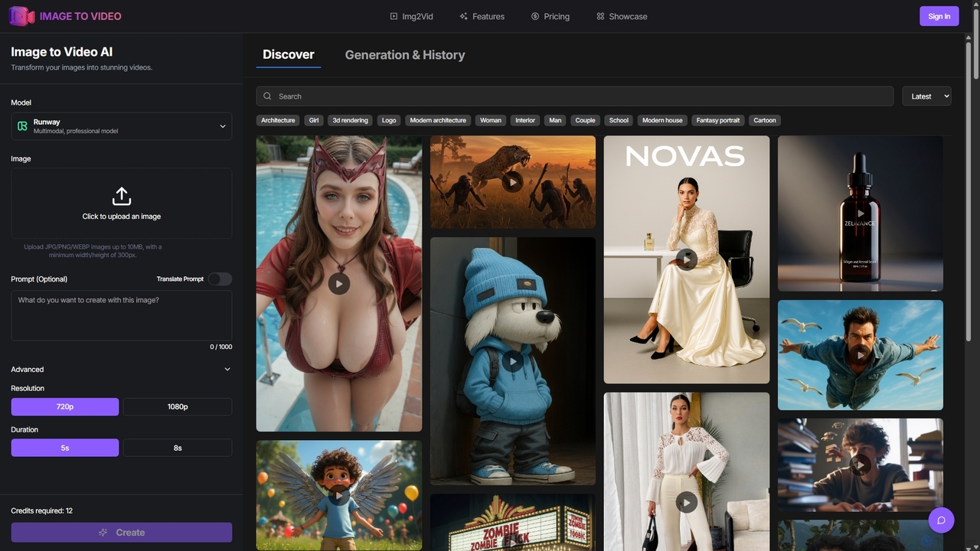The width and height of the screenshot is (980, 551).
Task: Filter by Architecture tag
Action: pyautogui.click(x=278, y=120)
